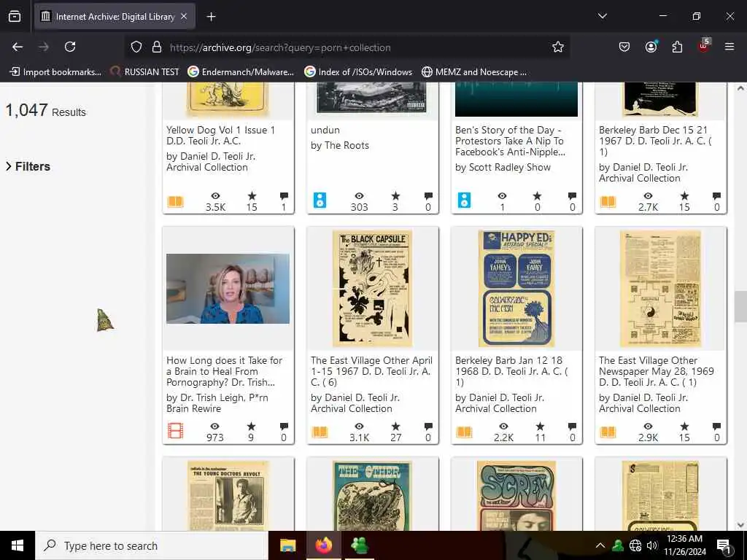The image size is (747, 560).
Task: Open the notification center icon
Action: click(x=724, y=545)
